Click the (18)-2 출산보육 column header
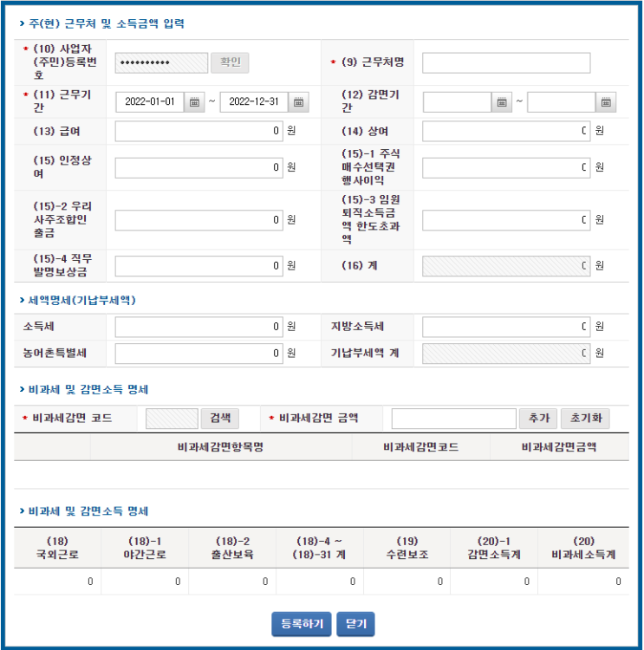Viewport: 644px width, 650px height. click(x=232, y=548)
